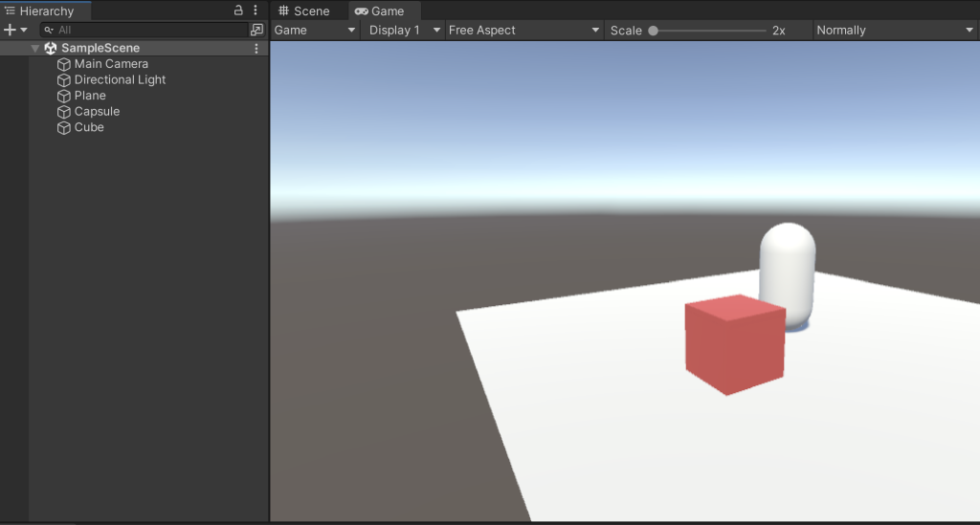Click the Directional Light object icon
The width and height of the screenshot is (980, 525).
click(64, 80)
